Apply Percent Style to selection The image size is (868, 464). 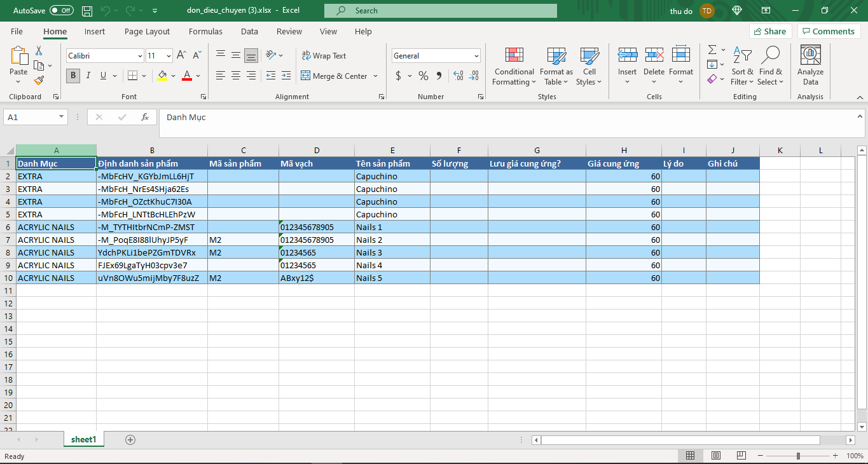423,76
